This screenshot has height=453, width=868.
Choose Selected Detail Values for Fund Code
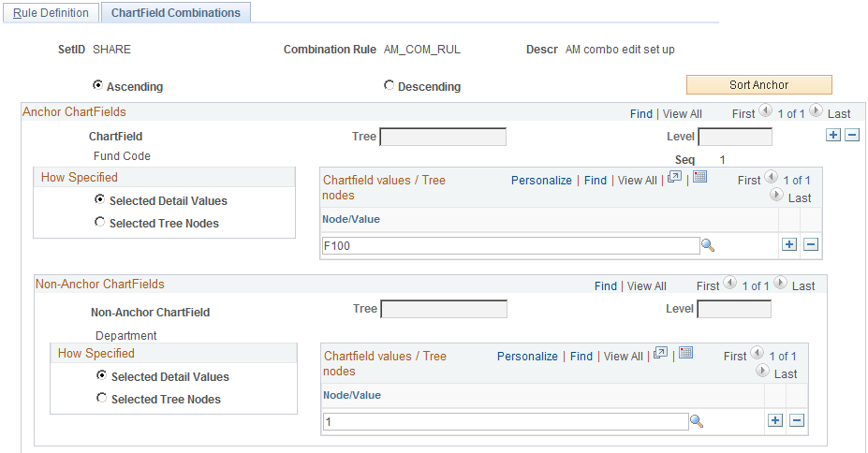[x=99, y=199]
